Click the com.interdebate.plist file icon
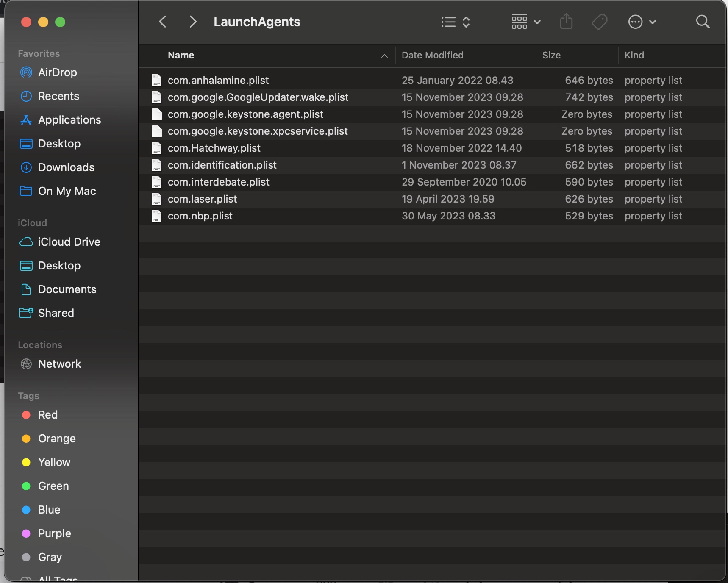This screenshot has width=728, height=583. [157, 182]
